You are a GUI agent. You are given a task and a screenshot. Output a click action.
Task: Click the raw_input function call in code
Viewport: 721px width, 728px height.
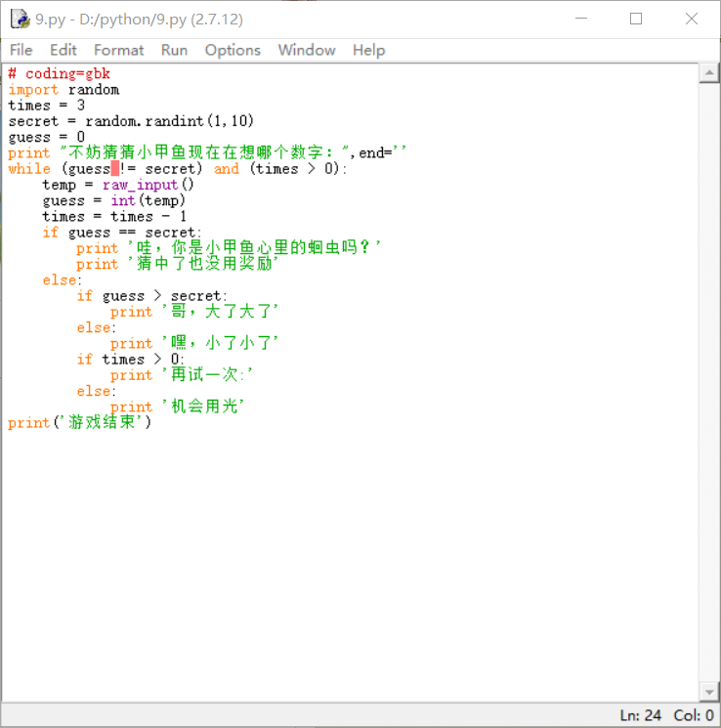point(140,185)
